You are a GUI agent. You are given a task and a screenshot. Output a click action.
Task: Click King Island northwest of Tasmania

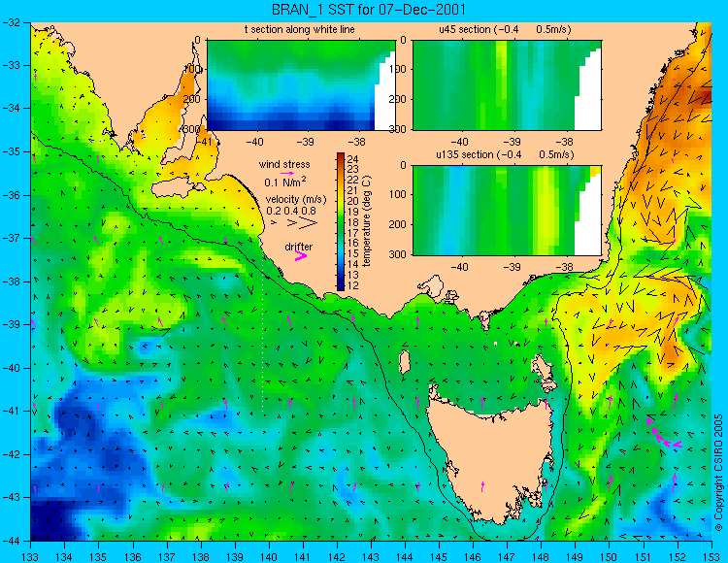405,362
